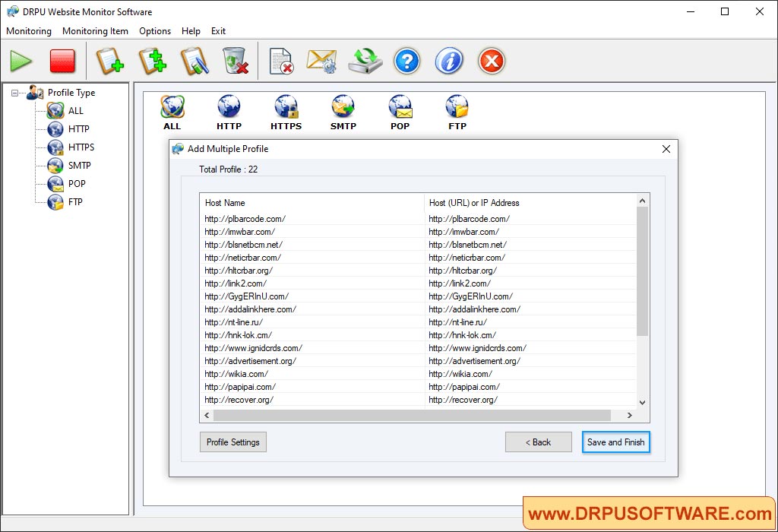
Task: Open Add Multiple Profiles toolbar icon
Action: (x=152, y=61)
